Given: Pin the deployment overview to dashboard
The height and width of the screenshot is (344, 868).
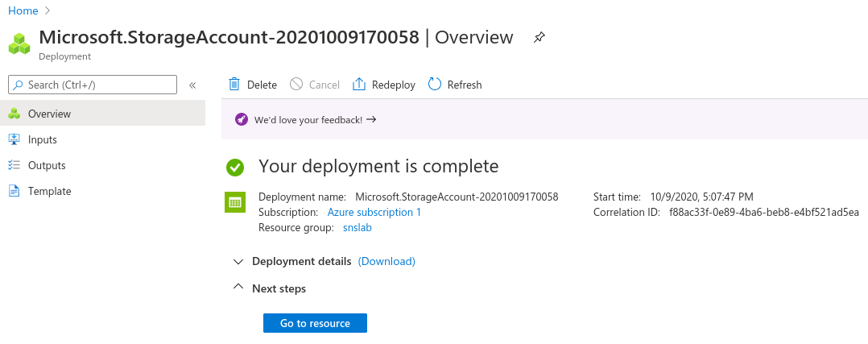Looking at the screenshot, I should point(539,38).
